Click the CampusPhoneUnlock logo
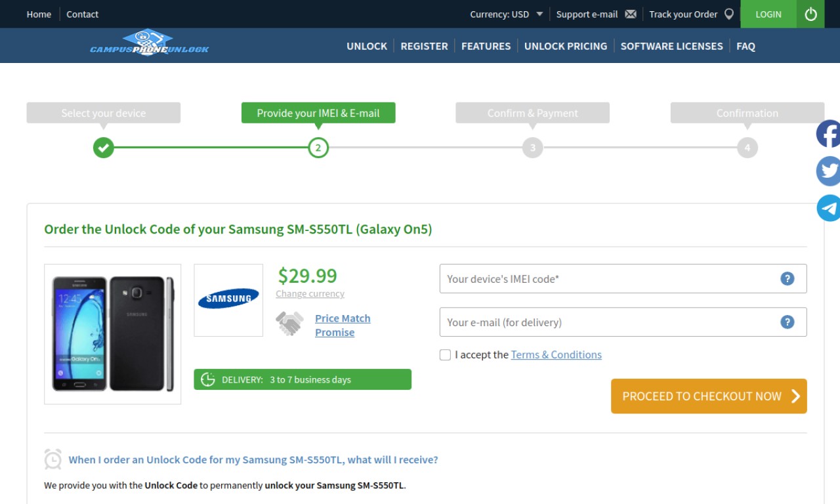840x504 pixels. point(150,43)
